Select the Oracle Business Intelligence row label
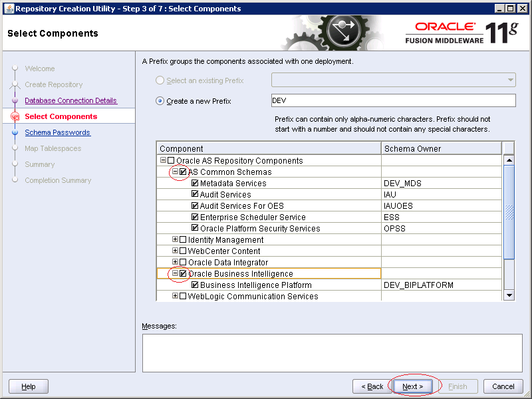This screenshot has width=532, height=399. [241, 273]
